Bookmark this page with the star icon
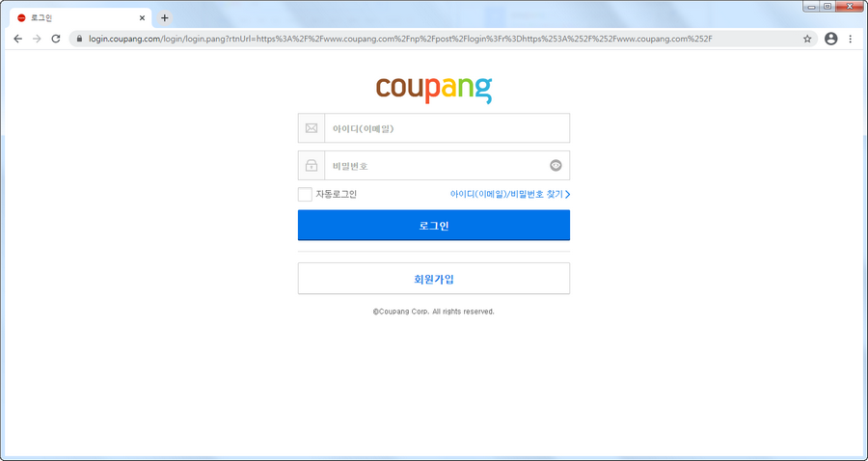 click(x=807, y=39)
